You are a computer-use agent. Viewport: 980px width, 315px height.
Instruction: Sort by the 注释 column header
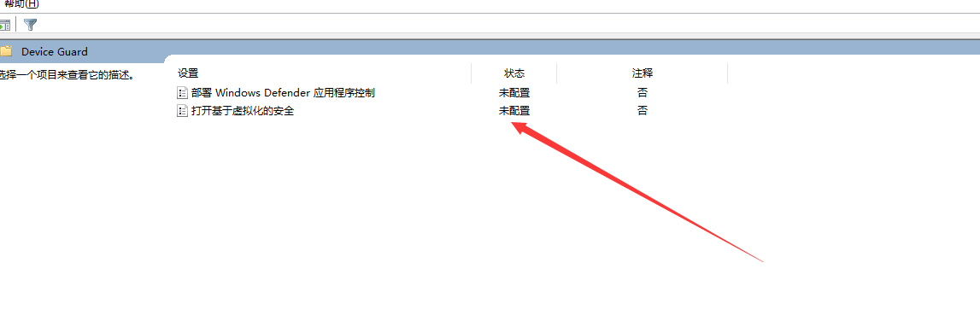pyautogui.click(x=643, y=73)
